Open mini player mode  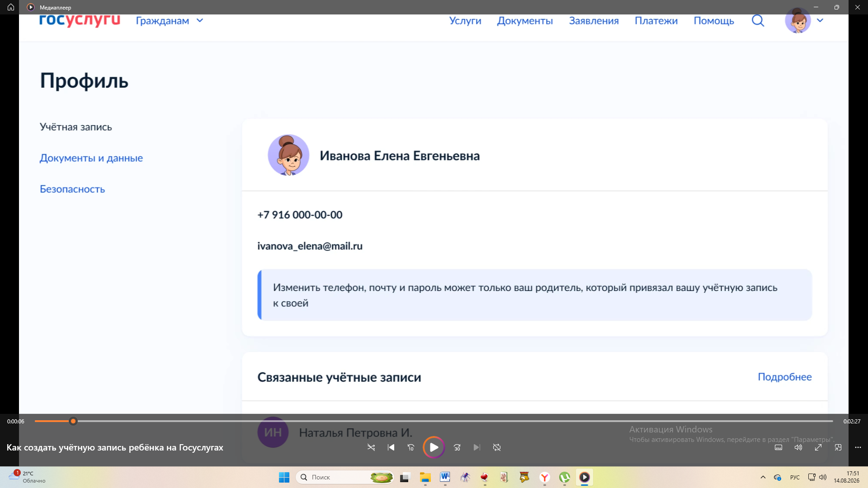(x=838, y=447)
